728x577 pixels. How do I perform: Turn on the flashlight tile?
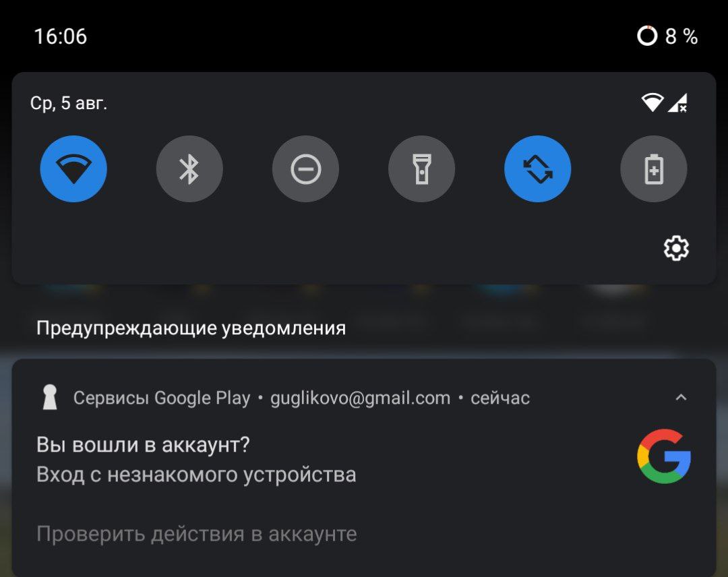pos(421,169)
